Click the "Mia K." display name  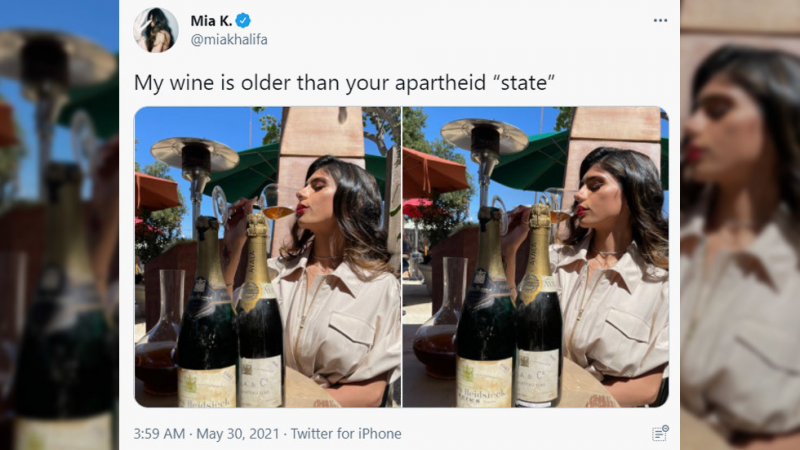pos(211,21)
